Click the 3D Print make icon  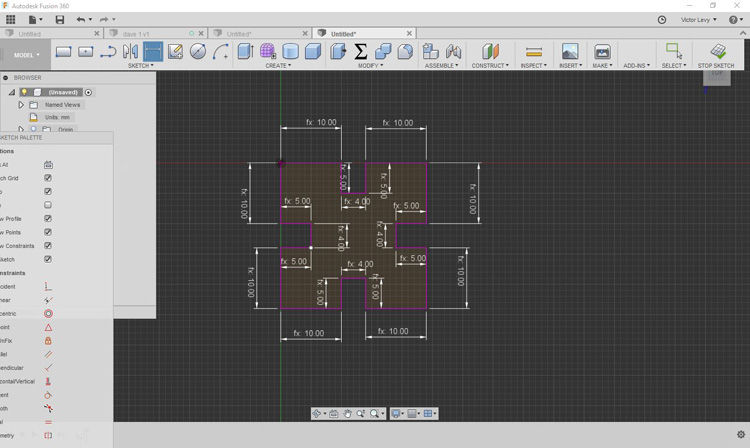click(602, 51)
